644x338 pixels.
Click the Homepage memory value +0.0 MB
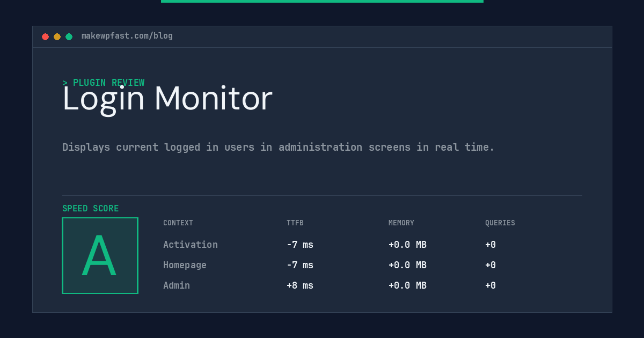tap(407, 265)
